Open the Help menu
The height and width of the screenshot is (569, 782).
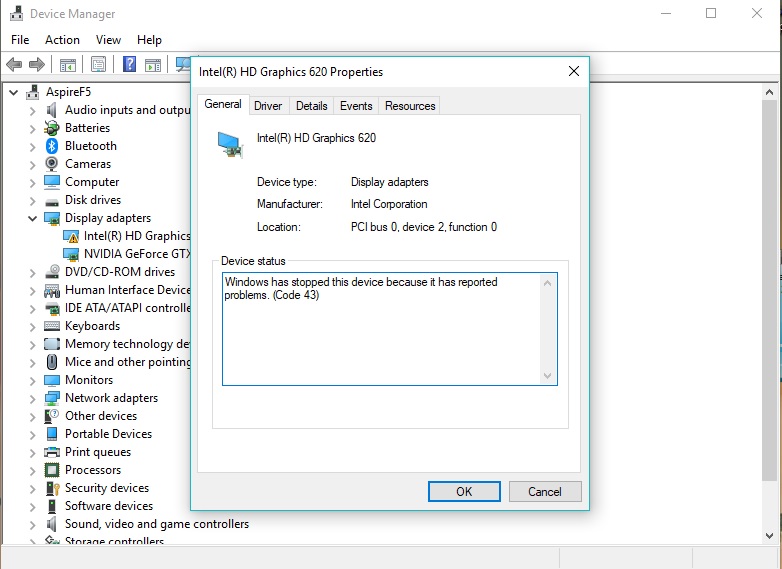[149, 40]
